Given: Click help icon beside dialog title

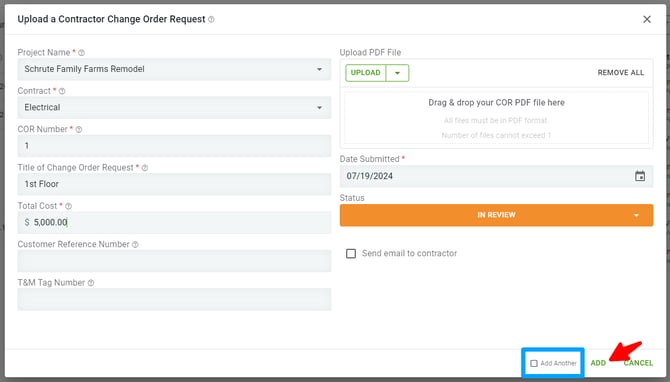Looking at the screenshot, I should (x=211, y=19).
